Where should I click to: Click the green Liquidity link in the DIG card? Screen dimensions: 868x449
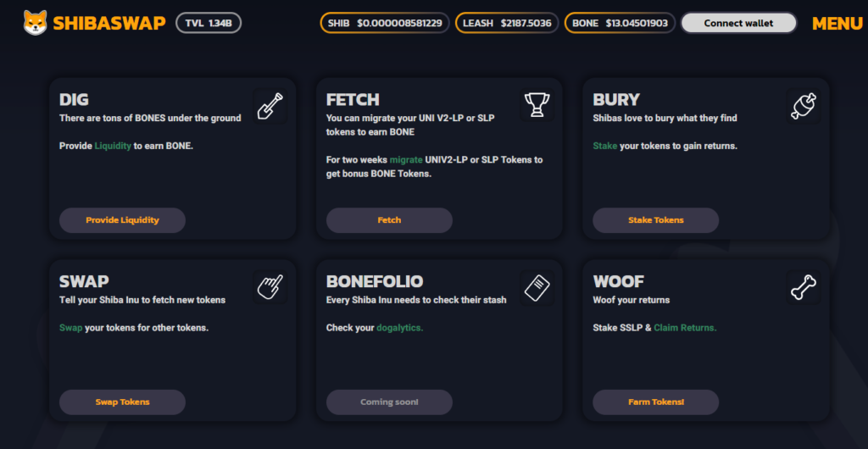pyautogui.click(x=113, y=146)
